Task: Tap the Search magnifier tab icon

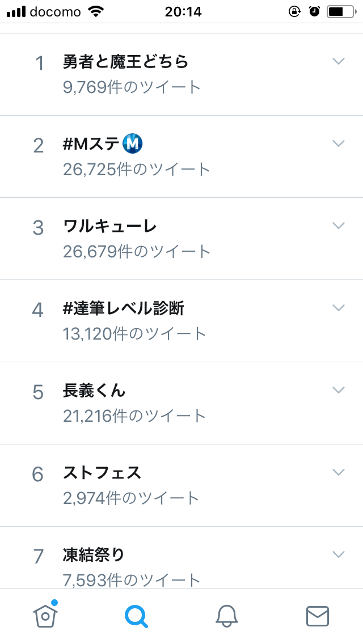Action: pos(136,616)
